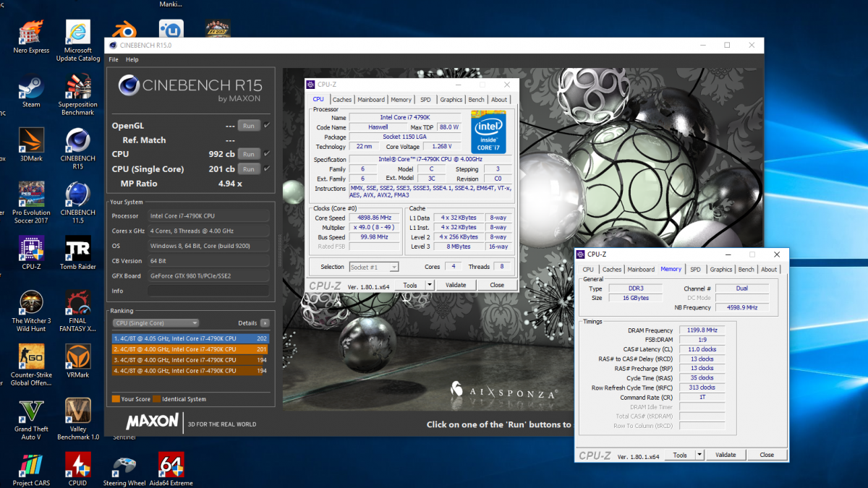Image resolution: width=868 pixels, height=488 pixels.
Task: Click the brown Identical System legend swatch
Action: click(x=156, y=399)
